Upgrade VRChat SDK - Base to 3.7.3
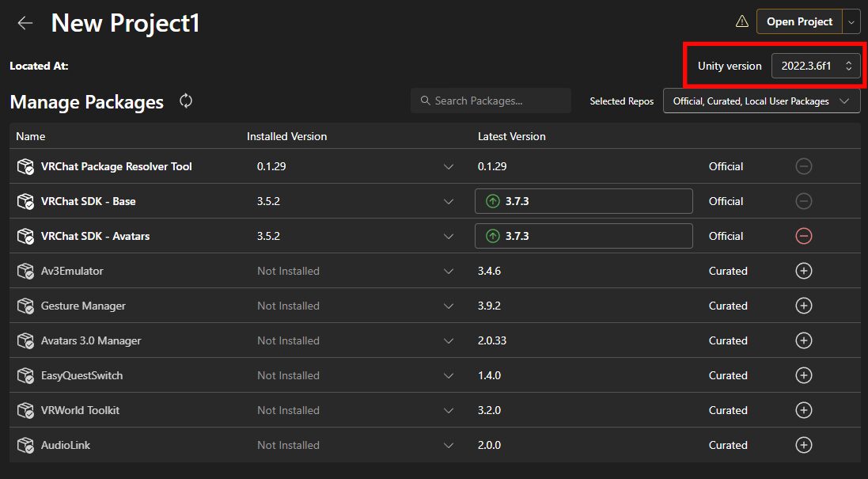The height and width of the screenshot is (479, 868). click(x=583, y=201)
